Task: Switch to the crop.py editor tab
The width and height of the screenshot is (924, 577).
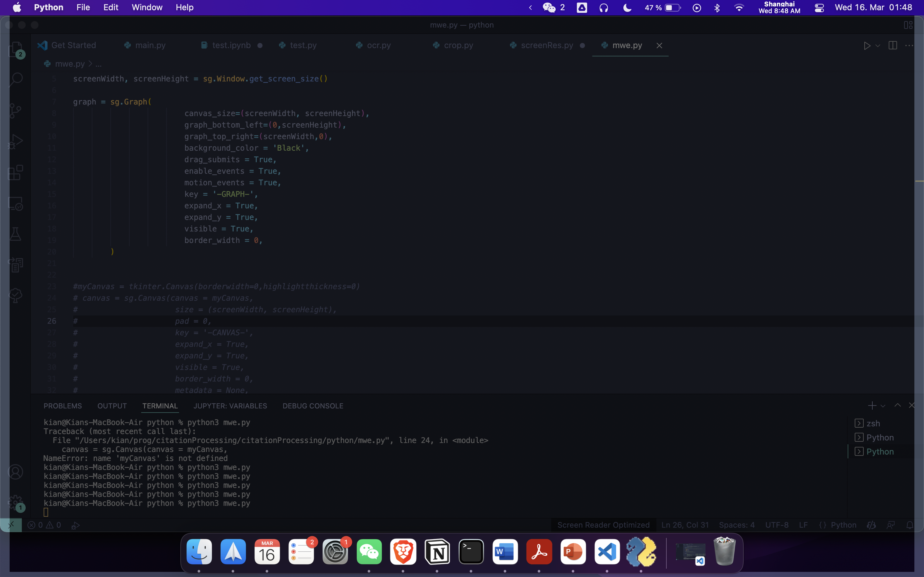Action: click(x=458, y=46)
